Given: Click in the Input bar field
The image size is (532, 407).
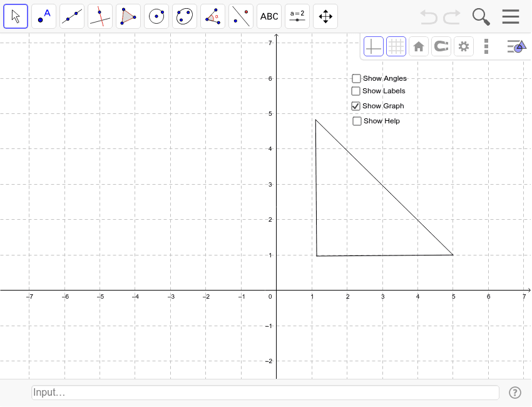Looking at the screenshot, I should pos(265,393).
